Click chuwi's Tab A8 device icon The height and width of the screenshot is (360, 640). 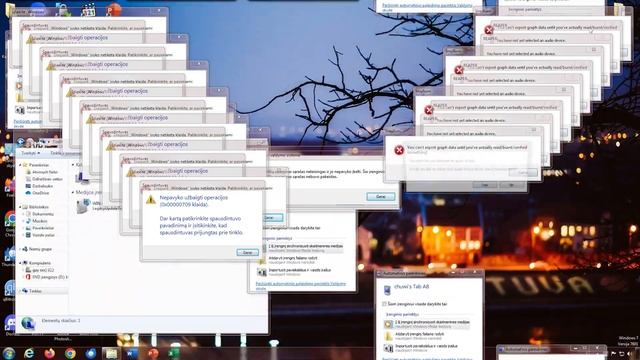tap(387, 289)
